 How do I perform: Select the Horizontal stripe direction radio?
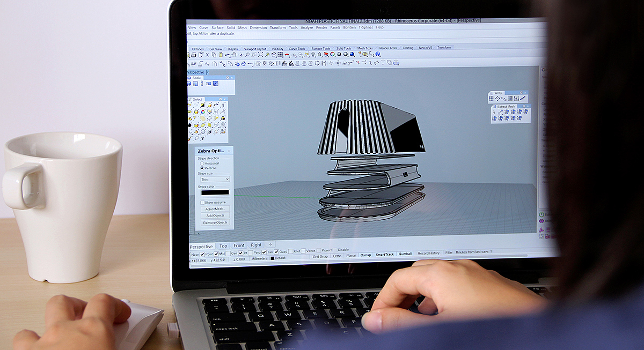point(202,163)
